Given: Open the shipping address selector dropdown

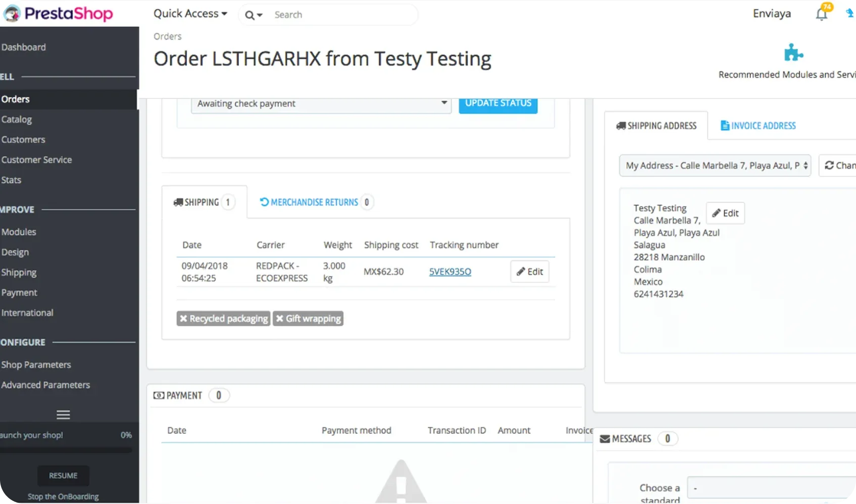Looking at the screenshot, I should 715,166.
